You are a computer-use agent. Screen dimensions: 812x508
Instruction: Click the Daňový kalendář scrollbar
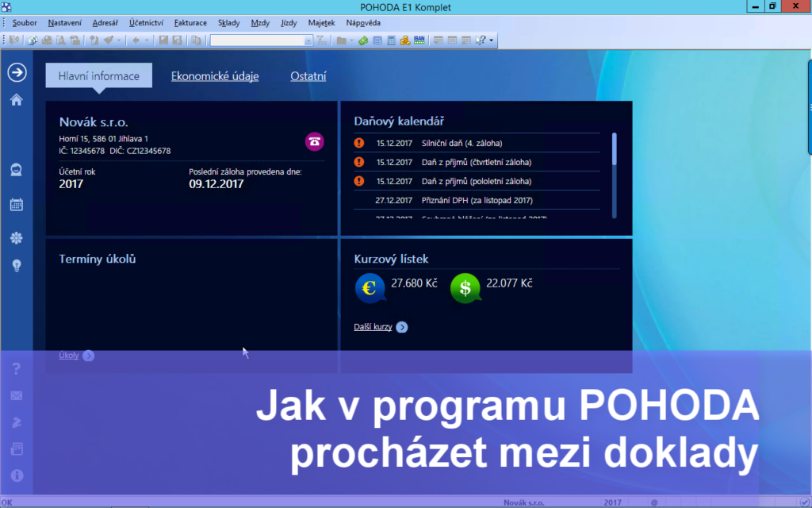click(x=615, y=175)
